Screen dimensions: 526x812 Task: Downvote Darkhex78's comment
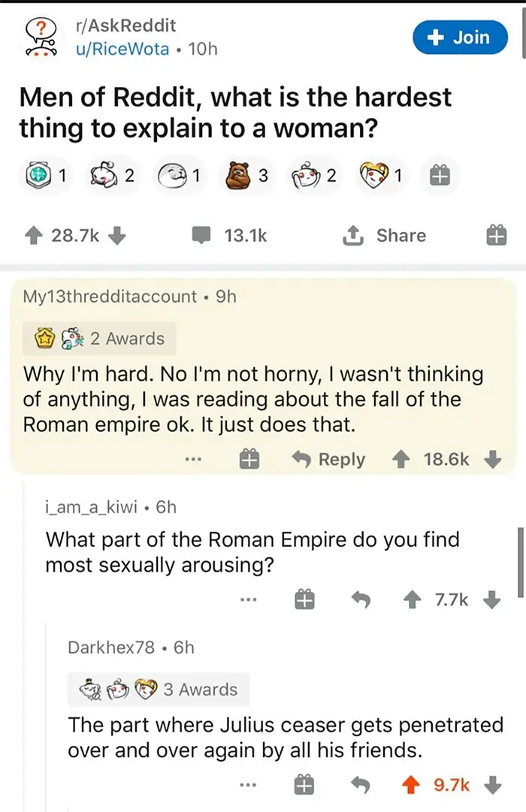click(492, 785)
